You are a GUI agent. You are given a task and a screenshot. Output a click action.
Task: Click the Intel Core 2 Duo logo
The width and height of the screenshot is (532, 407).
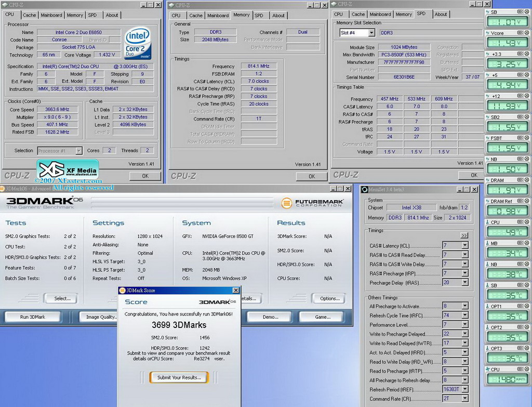tap(138, 44)
